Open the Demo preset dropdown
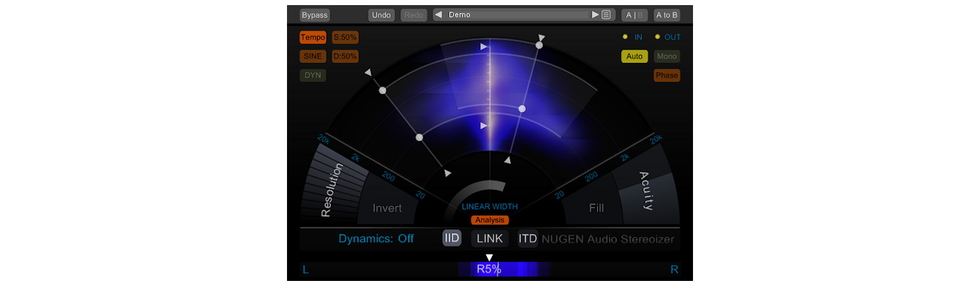This screenshot has height=286, width=980. 519,15
